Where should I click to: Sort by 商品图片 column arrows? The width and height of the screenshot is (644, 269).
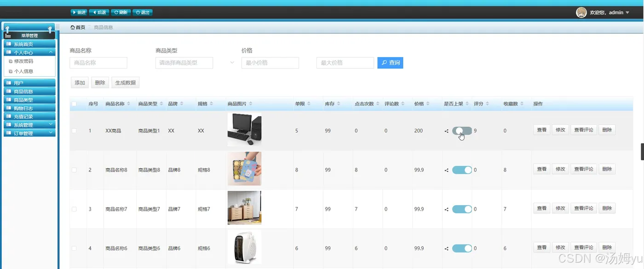(251, 104)
